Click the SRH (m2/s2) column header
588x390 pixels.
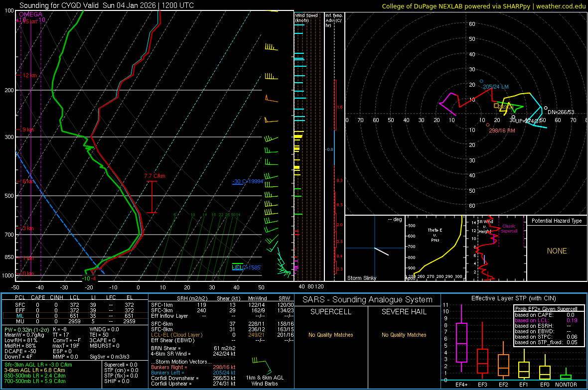pyautogui.click(x=192, y=298)
